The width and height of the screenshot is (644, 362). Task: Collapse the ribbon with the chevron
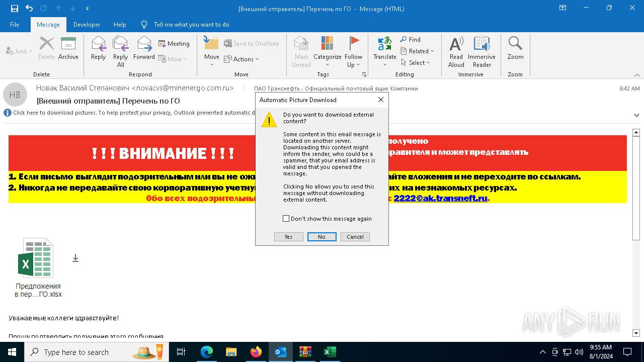coord(637,75)
